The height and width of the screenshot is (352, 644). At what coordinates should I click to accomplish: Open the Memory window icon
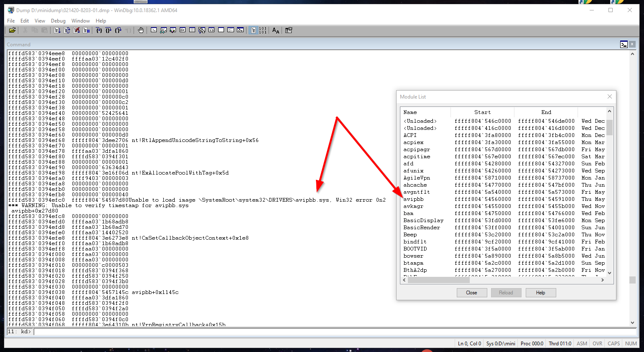coord(192,30)
